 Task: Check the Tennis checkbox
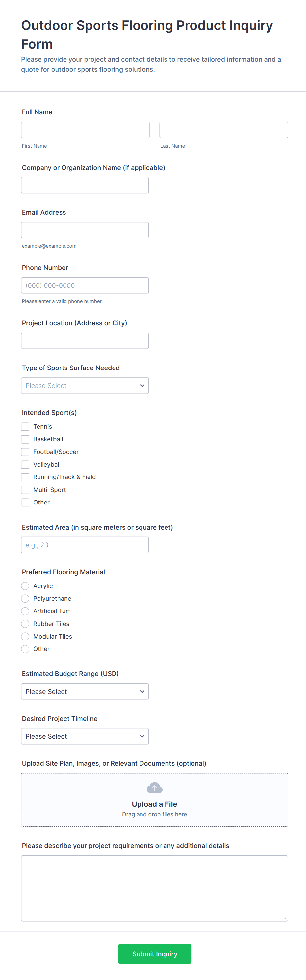point(25,426)
